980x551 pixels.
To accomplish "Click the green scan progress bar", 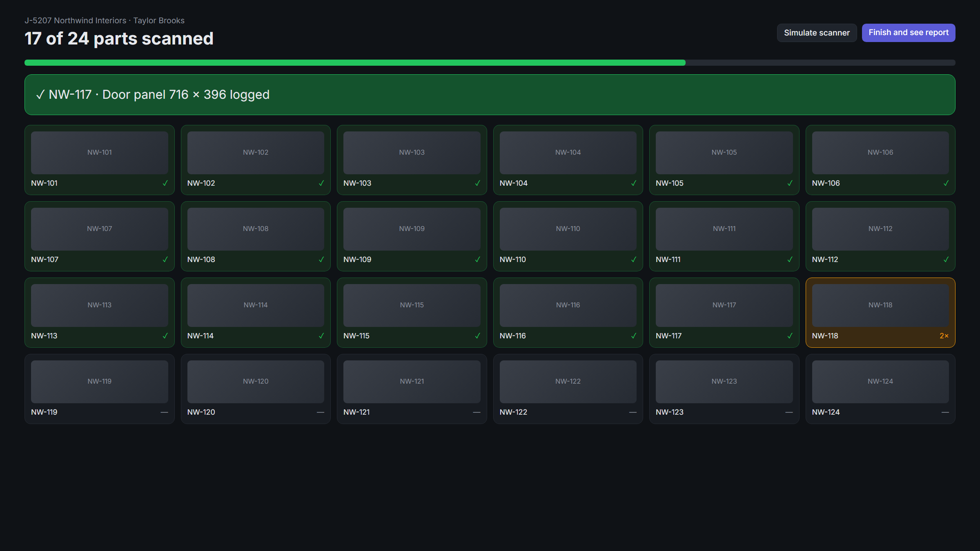I will coord(355,63).
